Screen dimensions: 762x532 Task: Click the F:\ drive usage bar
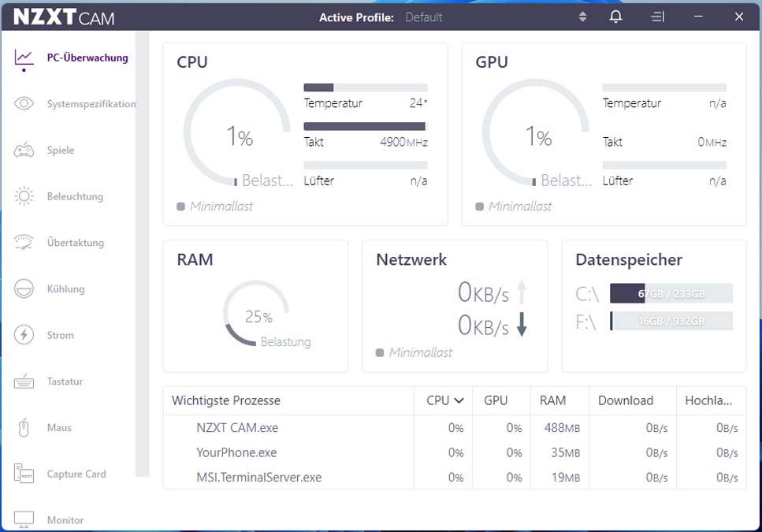[x=671, y=321]
